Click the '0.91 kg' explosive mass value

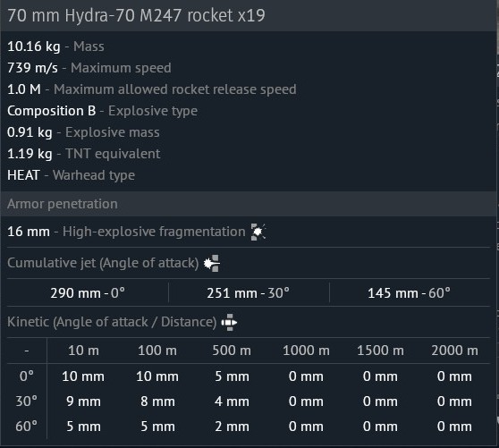(x=30, y=132)
